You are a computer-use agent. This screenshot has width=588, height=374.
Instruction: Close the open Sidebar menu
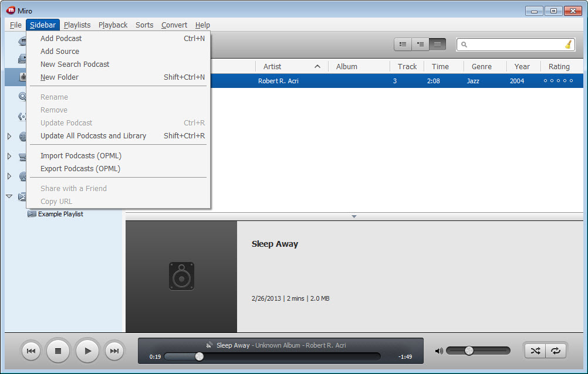[x=43, y=25]
